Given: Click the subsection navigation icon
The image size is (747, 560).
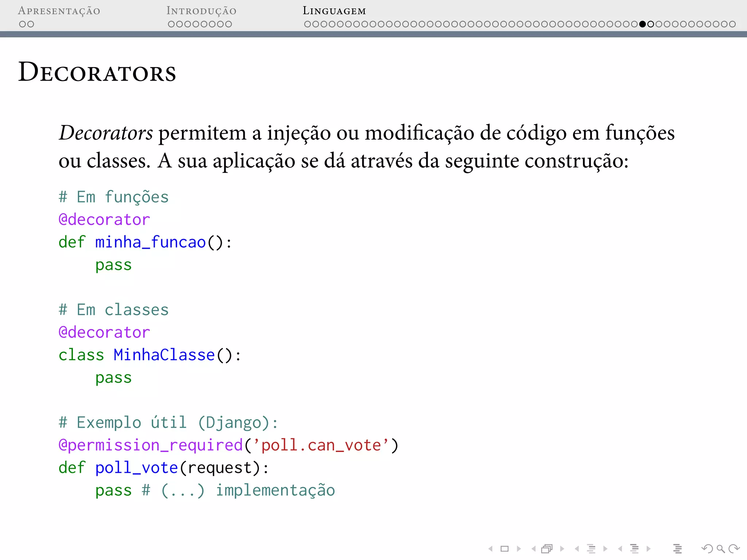Looking at the screenshot, I should pyautogui.click(x=591, y=548).
